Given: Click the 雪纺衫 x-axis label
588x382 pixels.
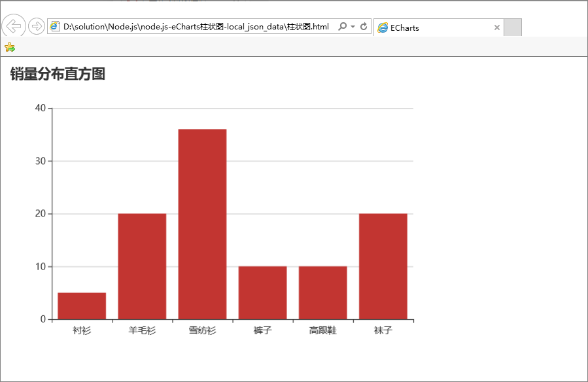Looking at the screenshot, I should pos(203,330).
